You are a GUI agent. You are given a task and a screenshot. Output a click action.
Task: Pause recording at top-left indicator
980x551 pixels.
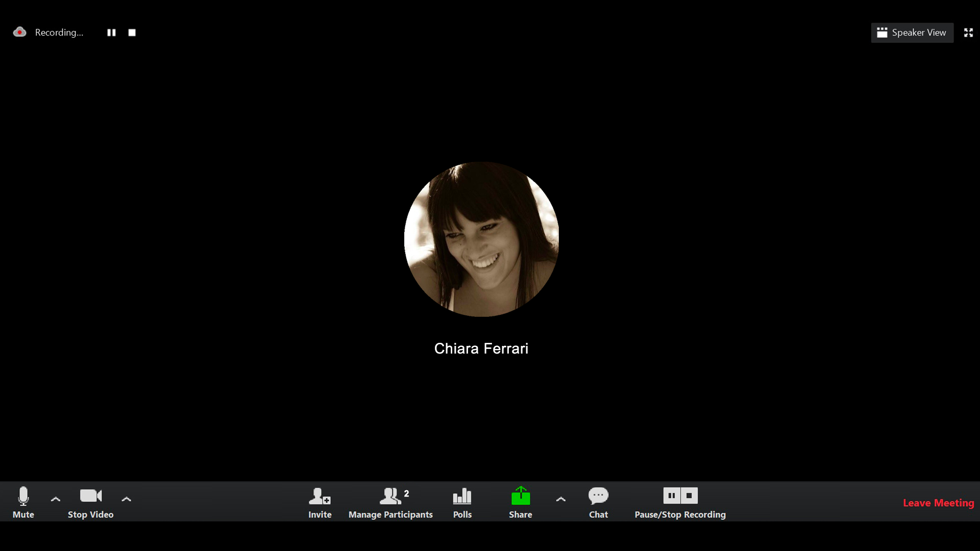(x=111, y=33)
